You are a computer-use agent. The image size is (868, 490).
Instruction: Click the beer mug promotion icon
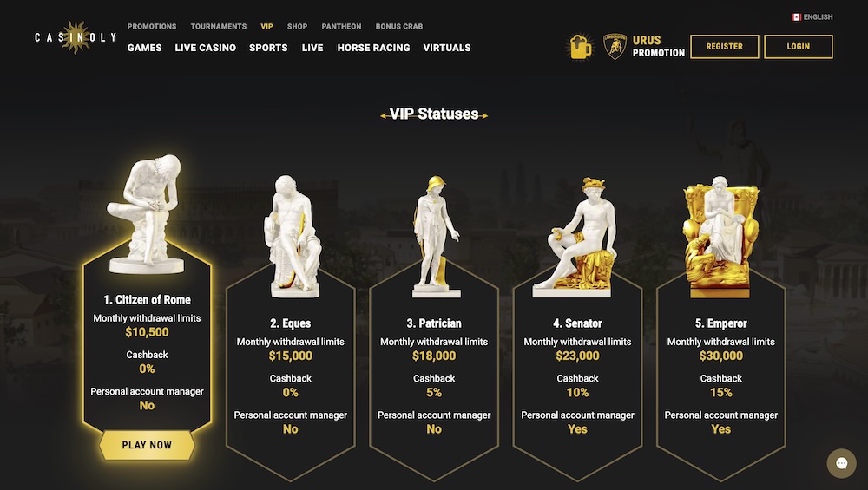tap(579, 47)
